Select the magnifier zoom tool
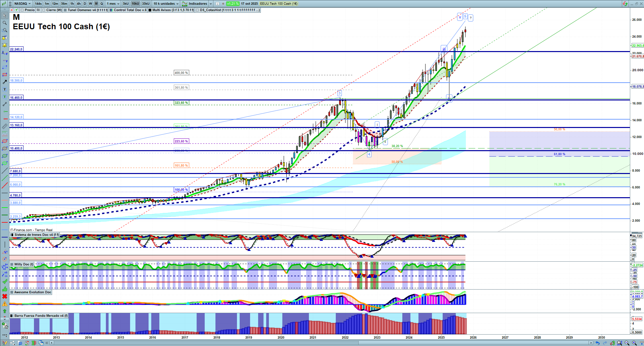 coord(4,23)
